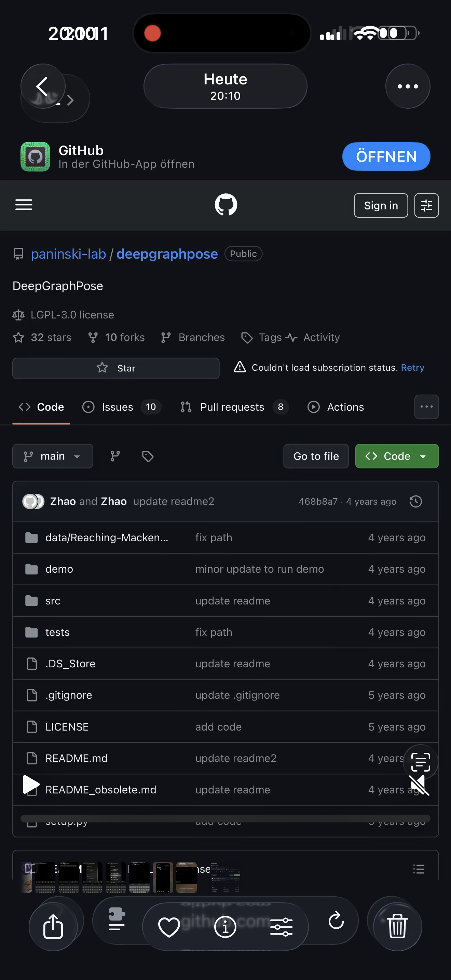Tap the ÖFFNEN button to open GitHub app
The height and width of the screenshot is (980, 451).
point(386,156)
